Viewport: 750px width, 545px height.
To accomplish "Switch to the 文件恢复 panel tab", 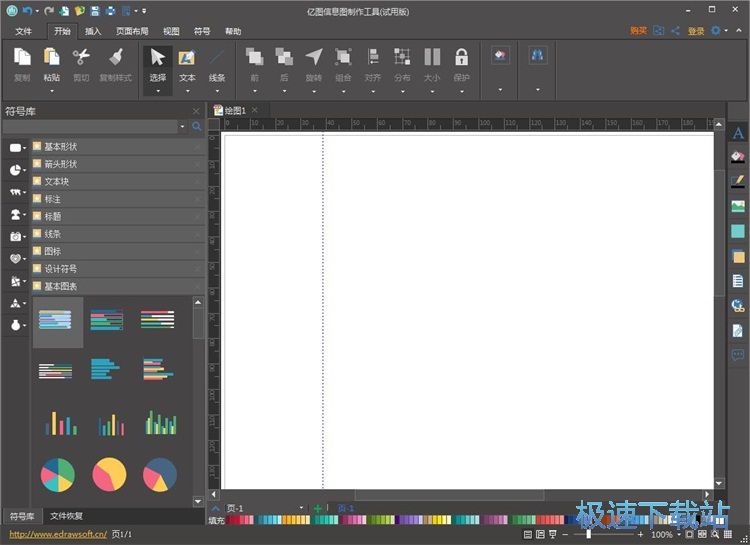I will (66, 517).
